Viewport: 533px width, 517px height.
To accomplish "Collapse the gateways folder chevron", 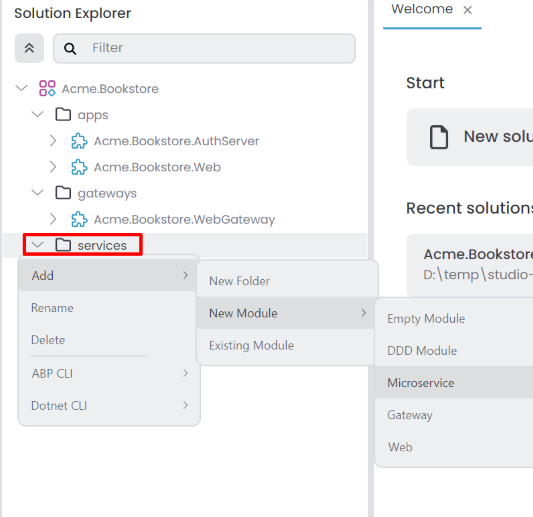I will coord(37,193).
